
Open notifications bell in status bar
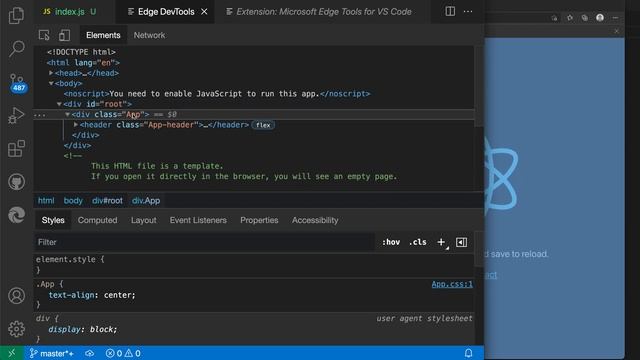coord(468,353)
